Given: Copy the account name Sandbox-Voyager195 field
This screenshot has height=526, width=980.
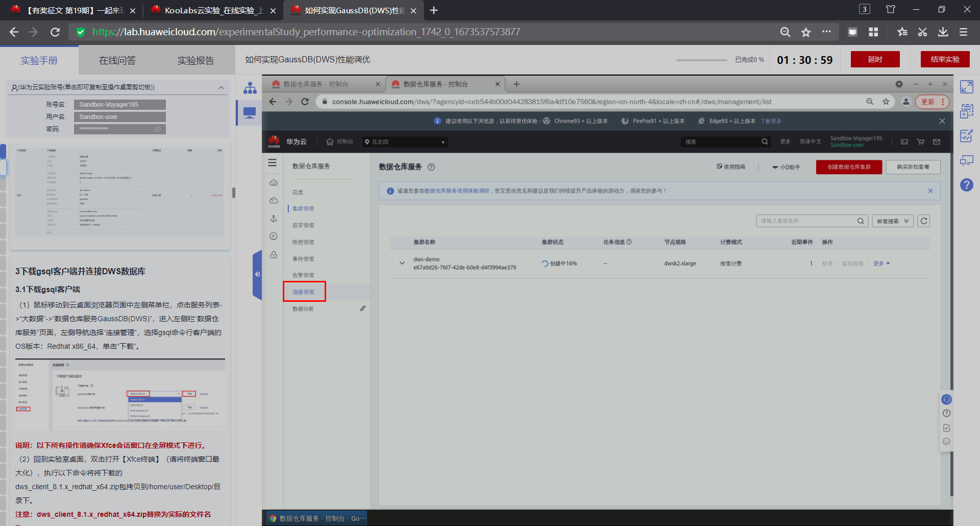Looking at the screenshot, I should (120, 105).
